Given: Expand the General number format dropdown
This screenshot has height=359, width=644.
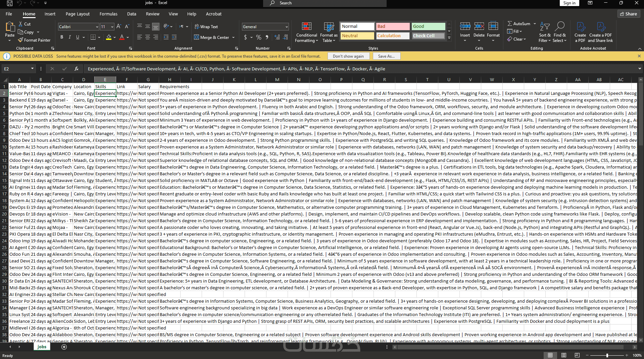Looking at the screenshot, I should (x=287, y=27).
